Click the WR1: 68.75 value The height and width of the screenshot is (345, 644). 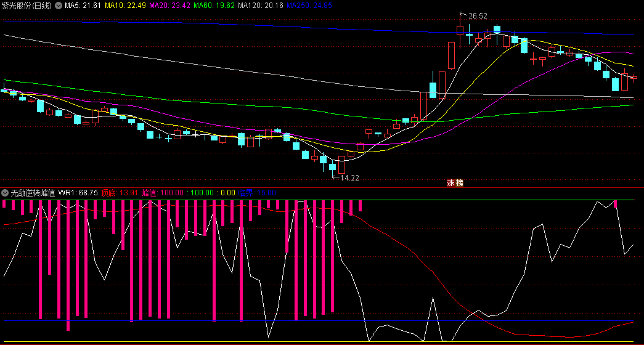click(78, 193)
